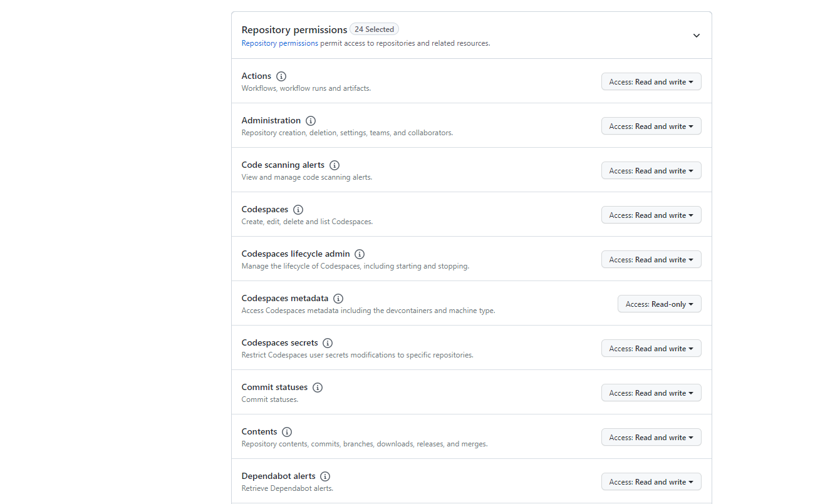The height and width of the screenshot is (504, 830).
Task: Change Administration access level dropdown
Action: point(651,126)
